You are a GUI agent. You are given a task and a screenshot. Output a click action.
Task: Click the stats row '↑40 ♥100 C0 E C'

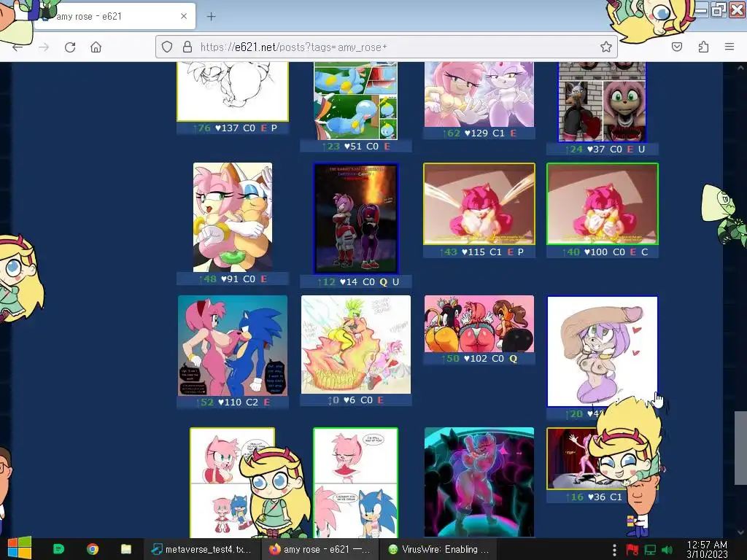pyautogui.click(x=603, y=252)
